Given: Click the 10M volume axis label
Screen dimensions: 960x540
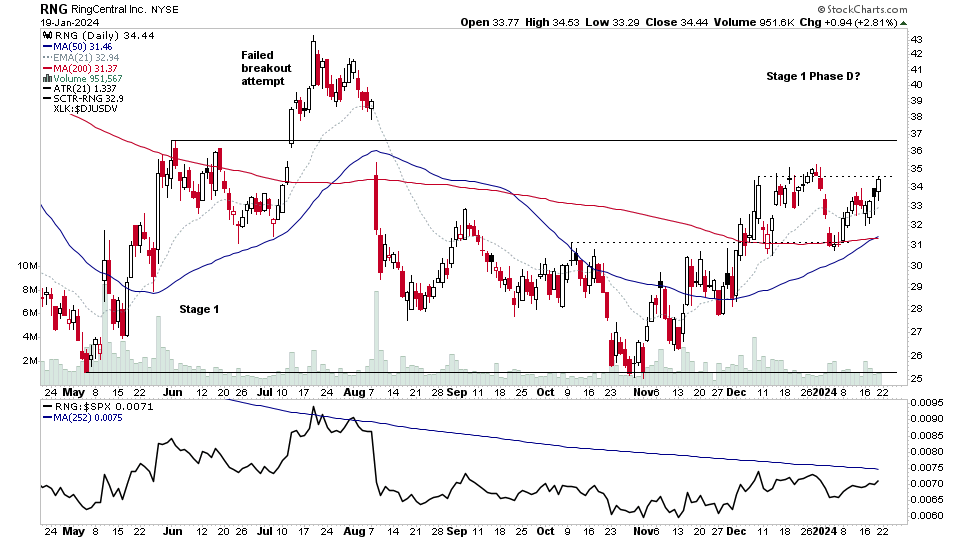Looking at the screenshot, I should (x=28, y=266).
